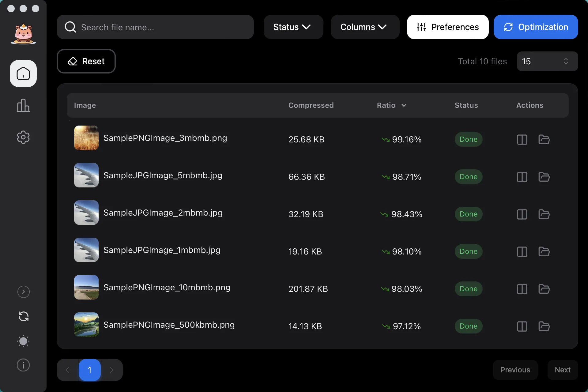
Task: Click the Reset button
Action: [x=86, y=61]
